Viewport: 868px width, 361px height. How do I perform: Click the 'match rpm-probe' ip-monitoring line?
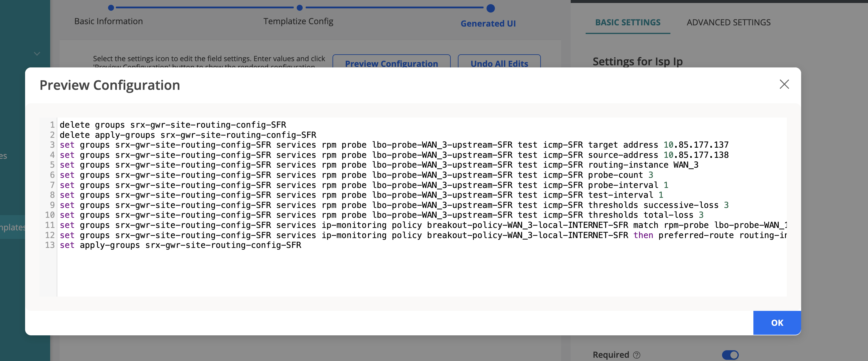pyautogui.click(x=423, y=225)
